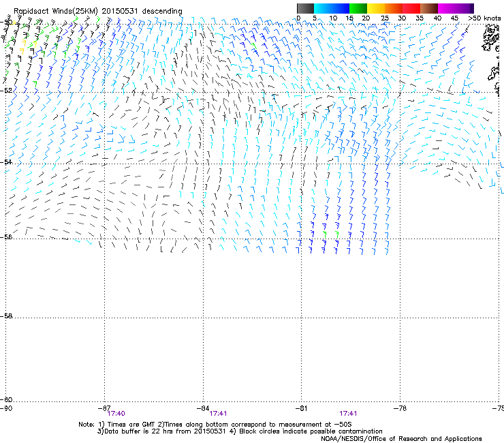Screen dimensions: 504x443
Task: Click the latitude label '-52'
Action: [6, 91]
